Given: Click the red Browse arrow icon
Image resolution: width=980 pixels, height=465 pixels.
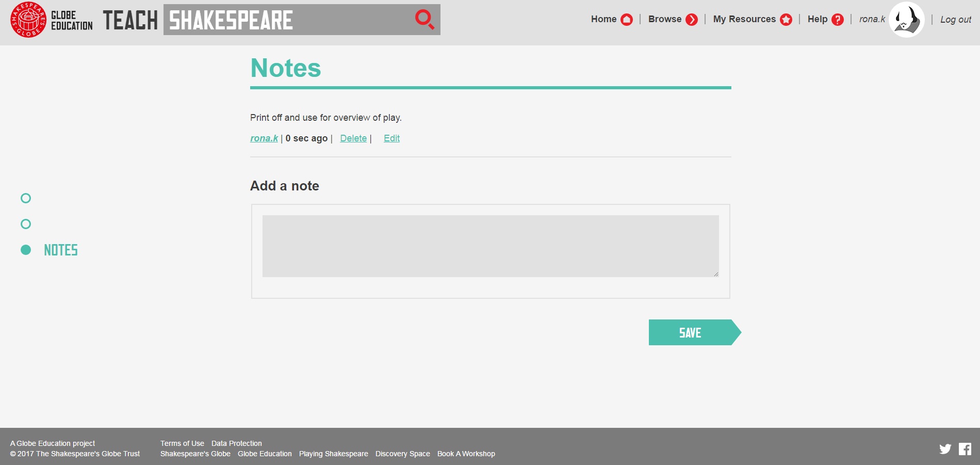Looking at the screenshot, I should [x=692, y=20].
